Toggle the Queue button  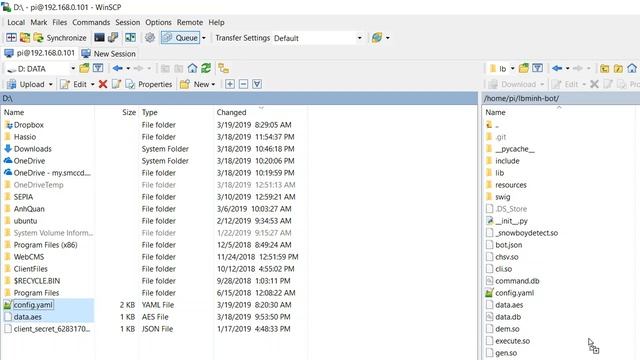click(180, 38)
